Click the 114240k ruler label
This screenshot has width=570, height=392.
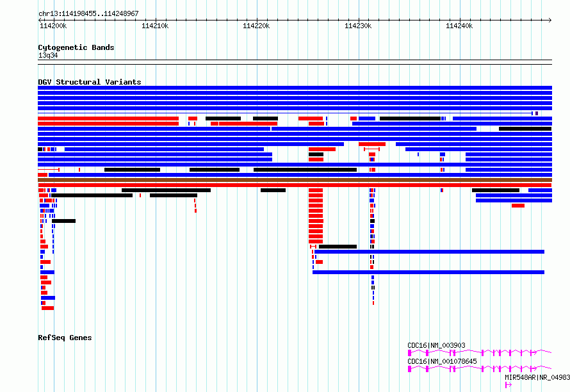(x=459, y=26)
